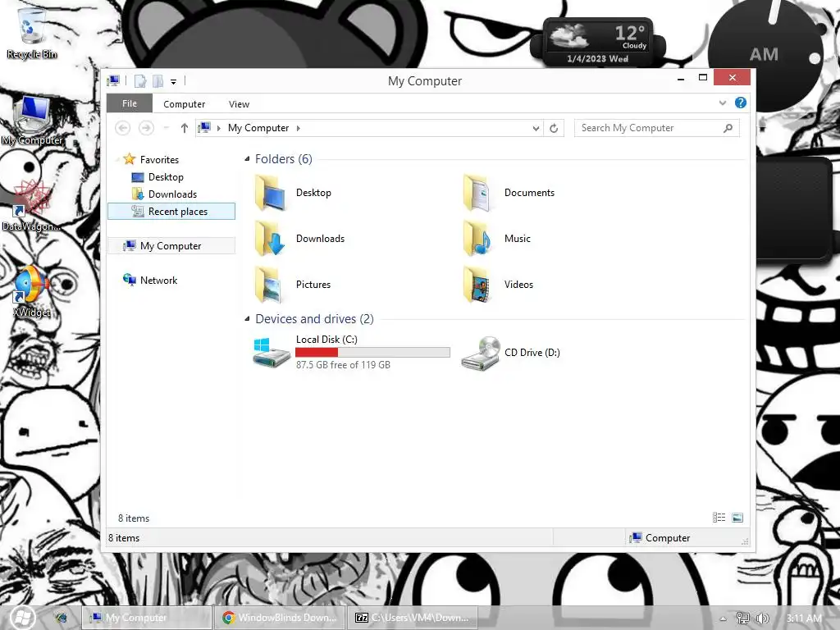
Task: Open the Documents folder icon
Action: click(478, 193)
